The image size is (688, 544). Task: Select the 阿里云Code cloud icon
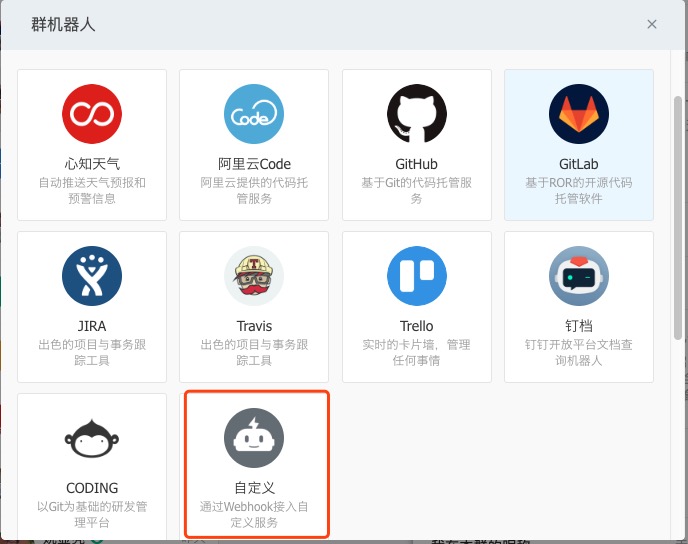[x=254, y=114]
